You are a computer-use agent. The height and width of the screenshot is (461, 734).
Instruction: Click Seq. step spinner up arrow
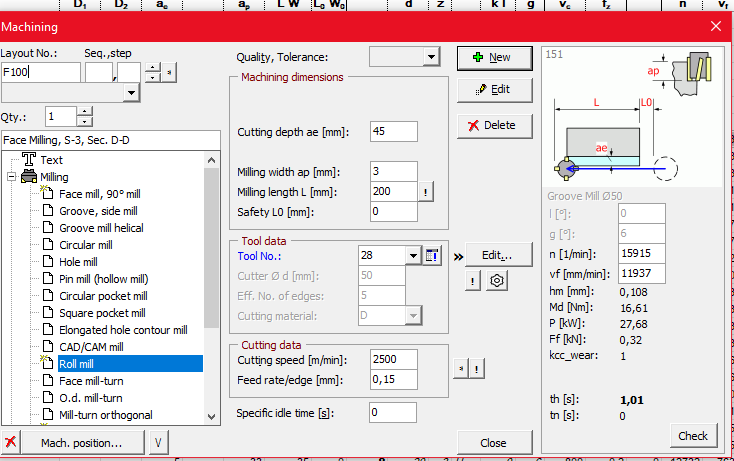click(x=153, y=67)
